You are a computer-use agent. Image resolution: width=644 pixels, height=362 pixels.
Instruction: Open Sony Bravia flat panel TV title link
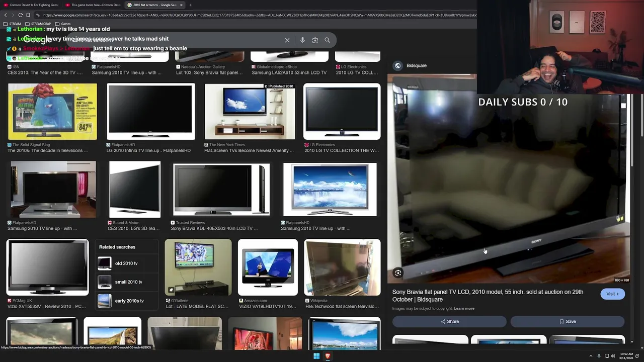tap(488, 296)
